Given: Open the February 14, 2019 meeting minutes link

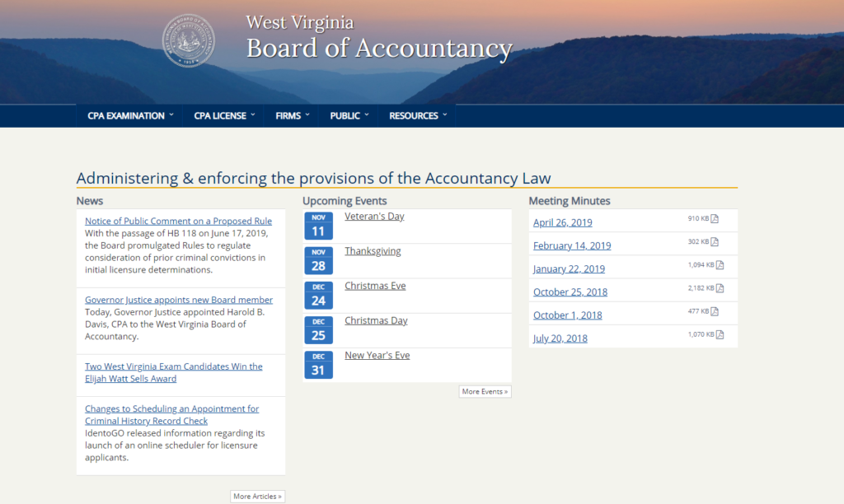Looking at the screenshot, I should coord(572,245).
